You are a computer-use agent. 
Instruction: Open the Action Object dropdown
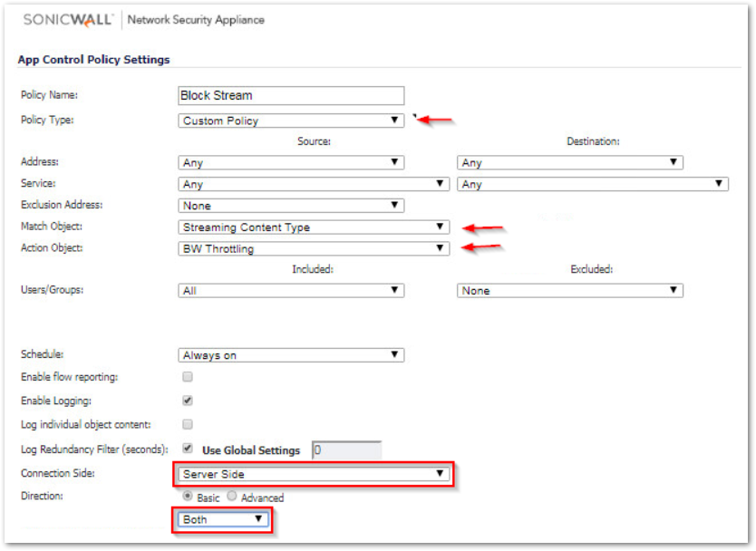(x=314, y=248)
